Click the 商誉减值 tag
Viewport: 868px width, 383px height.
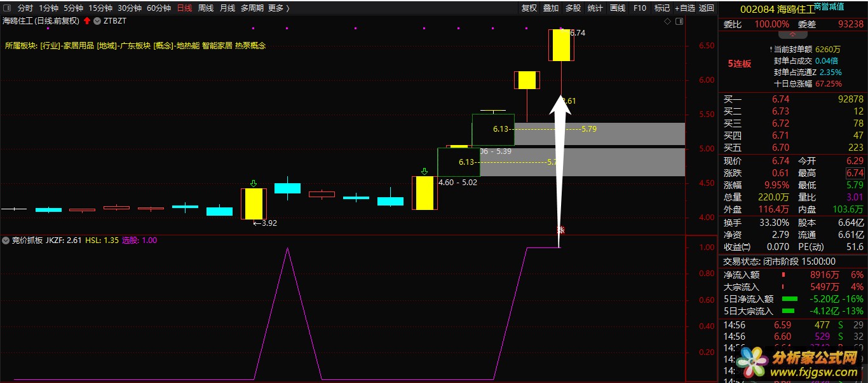pyautogui.click(x=829, y=6)
